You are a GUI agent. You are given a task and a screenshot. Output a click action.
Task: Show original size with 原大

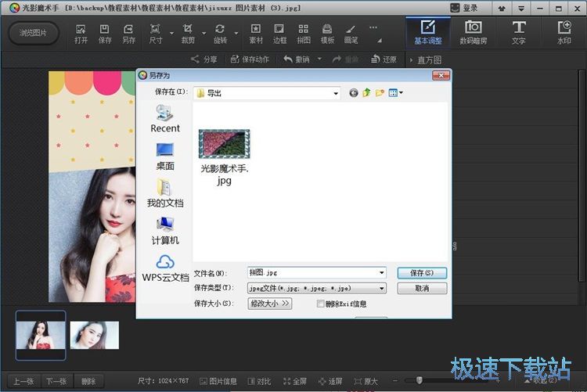(x=366, y=381)
